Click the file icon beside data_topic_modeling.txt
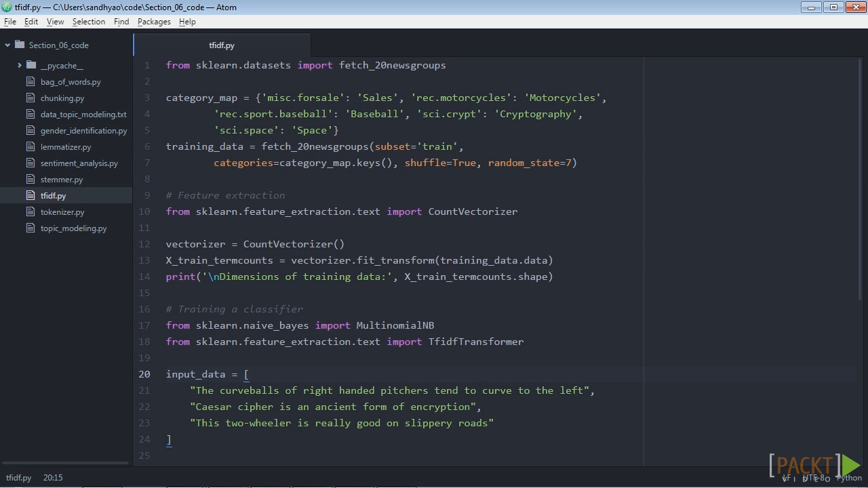Screen dimensions: 868x488 [x=30, y=114]
